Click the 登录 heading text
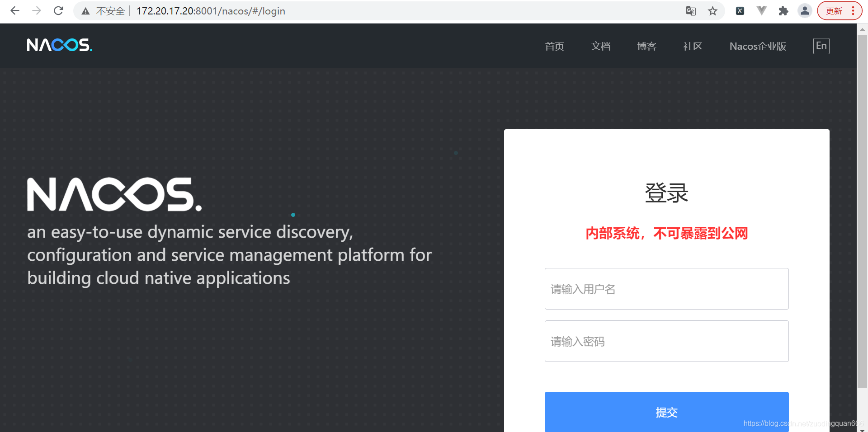The width and height of the screenshot is (868, 432). 667,193
